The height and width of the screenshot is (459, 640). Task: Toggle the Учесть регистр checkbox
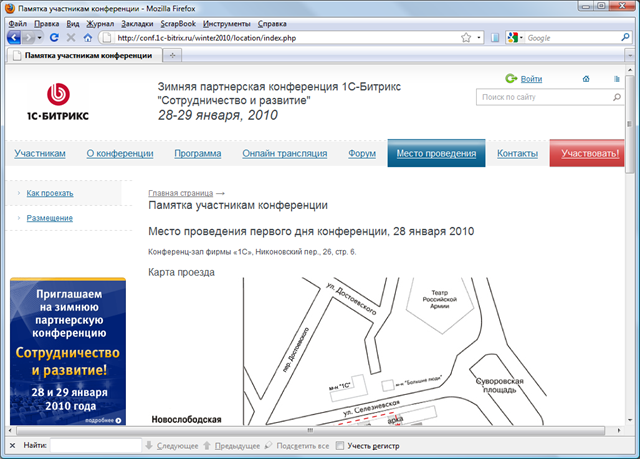tap(340, 446)
